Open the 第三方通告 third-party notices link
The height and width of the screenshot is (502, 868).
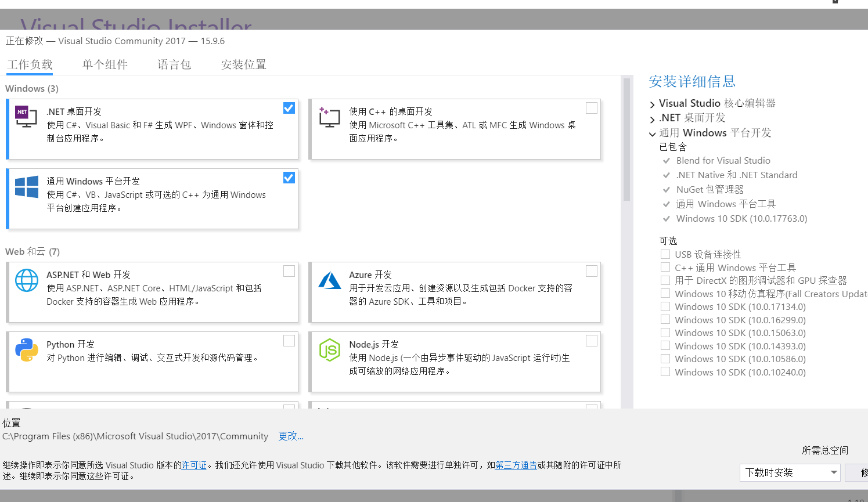516,465
